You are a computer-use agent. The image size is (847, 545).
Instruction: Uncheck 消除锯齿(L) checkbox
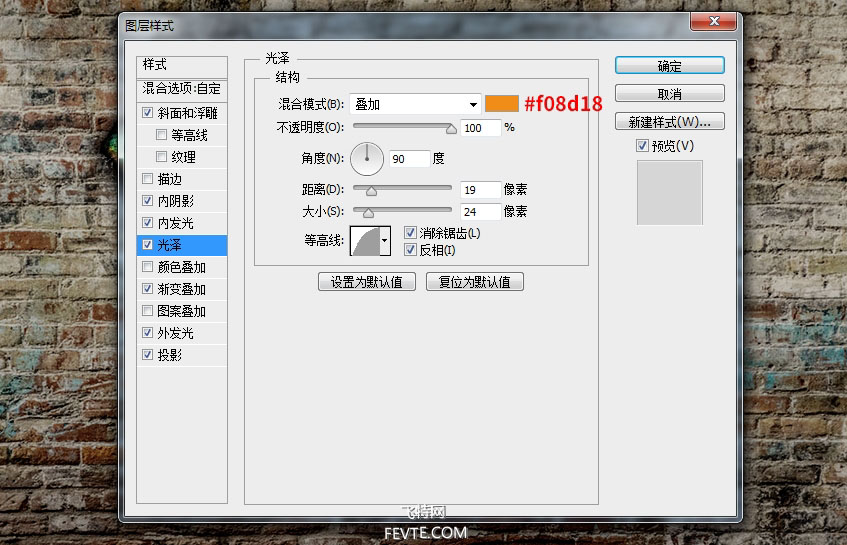tap(410, 233)
